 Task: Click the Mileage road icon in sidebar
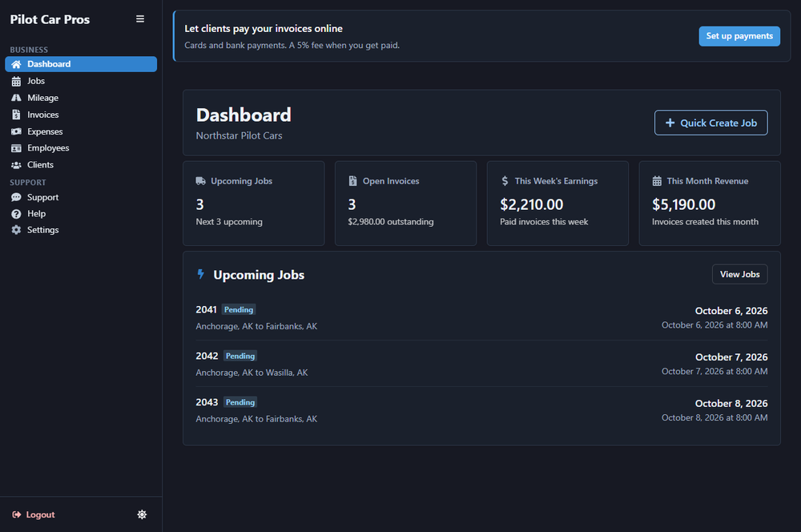(16, 98)
